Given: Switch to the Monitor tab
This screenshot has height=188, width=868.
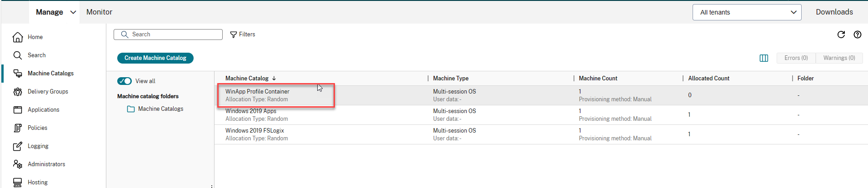Looking at the screenshot, I should pyautogui.click(x=99, y=12).
